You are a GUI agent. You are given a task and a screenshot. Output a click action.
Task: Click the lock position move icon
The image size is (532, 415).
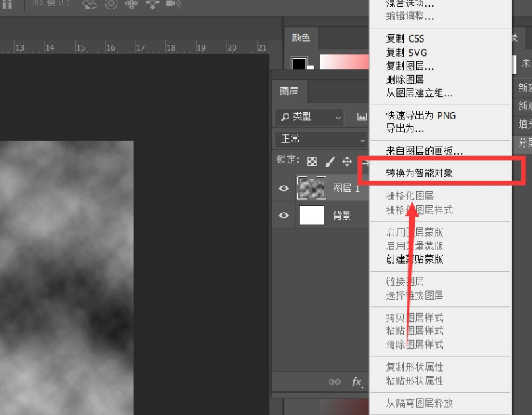pyautogui.click(x=347, y=162)
